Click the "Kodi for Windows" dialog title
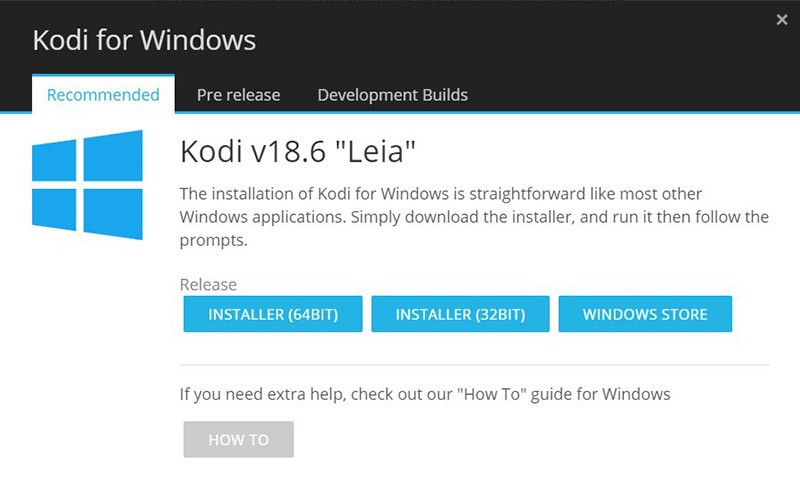 (x=144, y=41)
